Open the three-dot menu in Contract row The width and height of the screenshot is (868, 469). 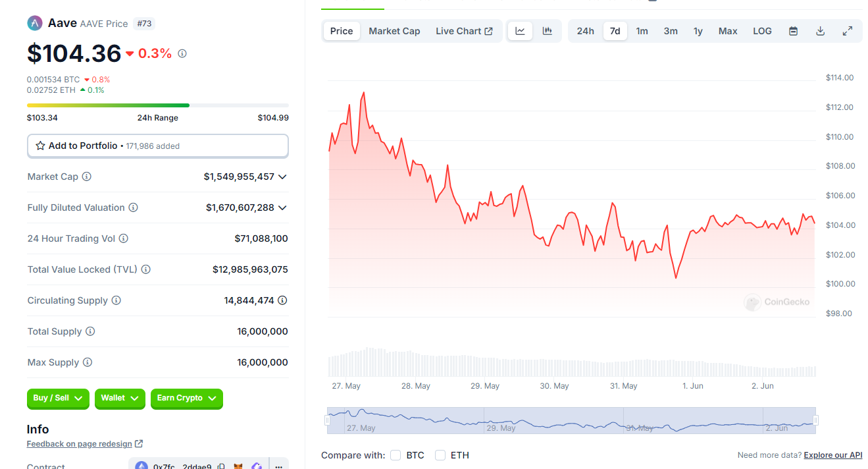click(x=278, y=466)
